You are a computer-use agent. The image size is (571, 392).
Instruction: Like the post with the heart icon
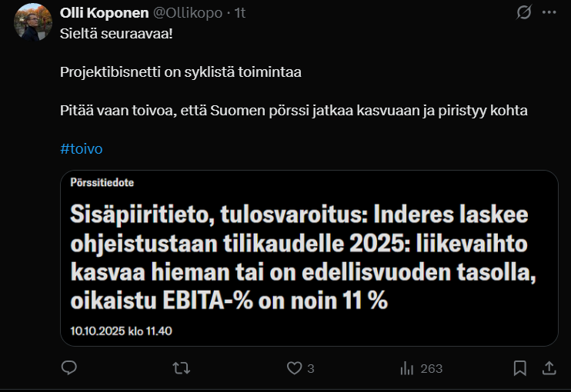click(x=293, y=368)
